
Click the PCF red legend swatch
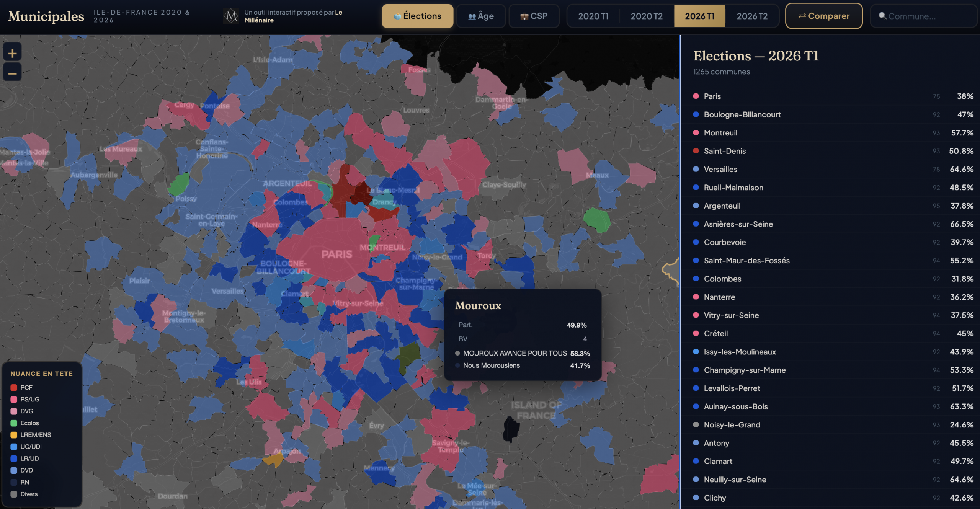pos(14,387)
